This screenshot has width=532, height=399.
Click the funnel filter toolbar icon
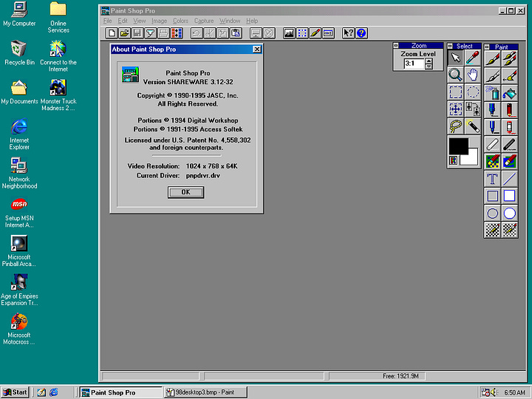[x=150, y=33]
